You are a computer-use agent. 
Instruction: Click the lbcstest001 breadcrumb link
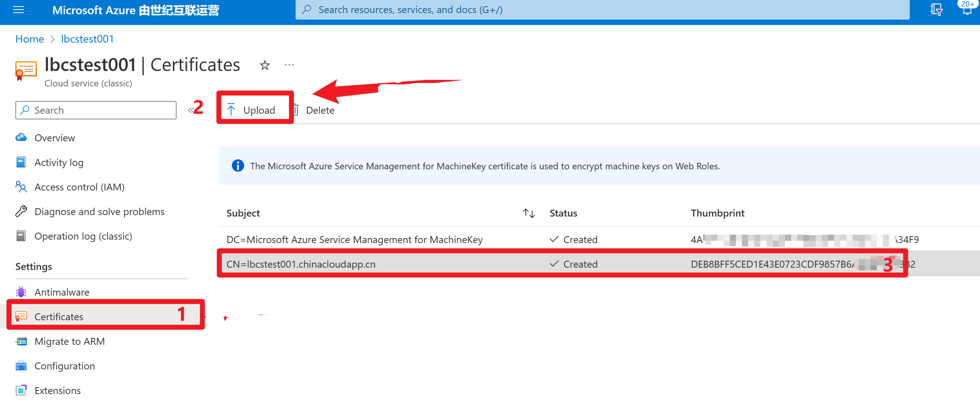click(87, 39)
